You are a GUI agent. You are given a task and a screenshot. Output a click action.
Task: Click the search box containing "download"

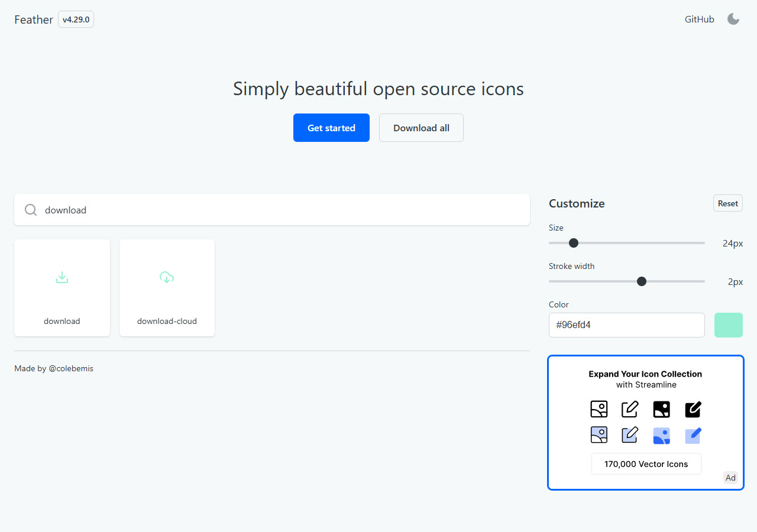click(272, 210)
